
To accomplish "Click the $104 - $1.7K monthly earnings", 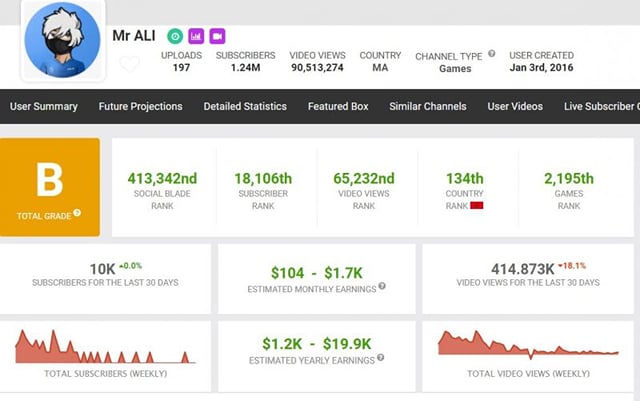I will (x=316, y=273).
